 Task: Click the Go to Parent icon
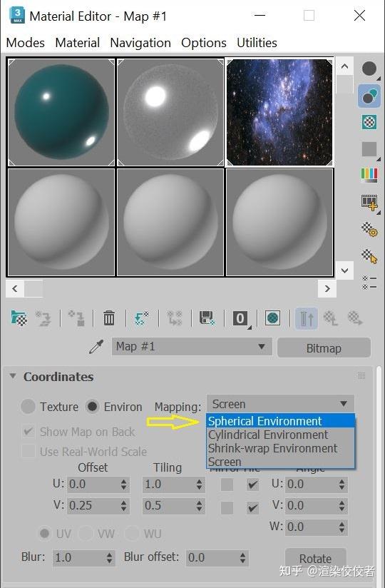point(331,318)
